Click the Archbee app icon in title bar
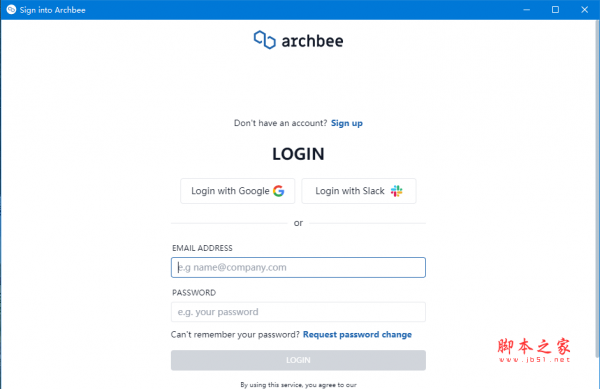 coord(11,10)
